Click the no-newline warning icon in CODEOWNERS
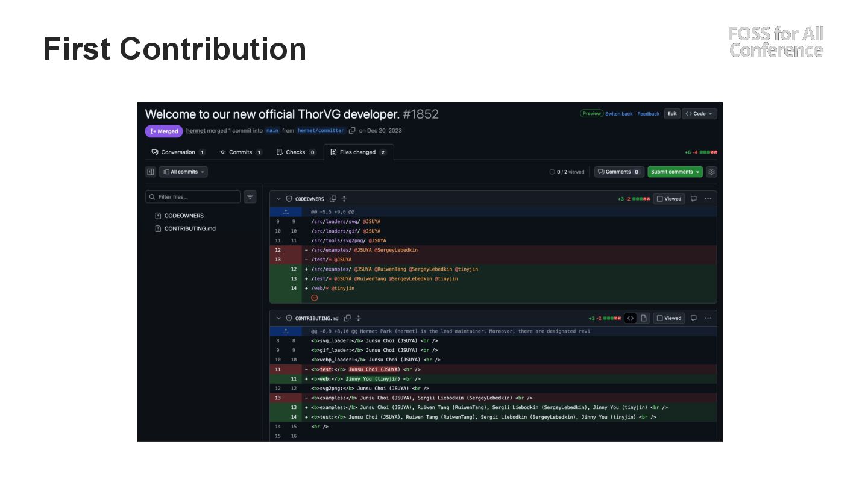Screen dimensions: 868x488 314,298
